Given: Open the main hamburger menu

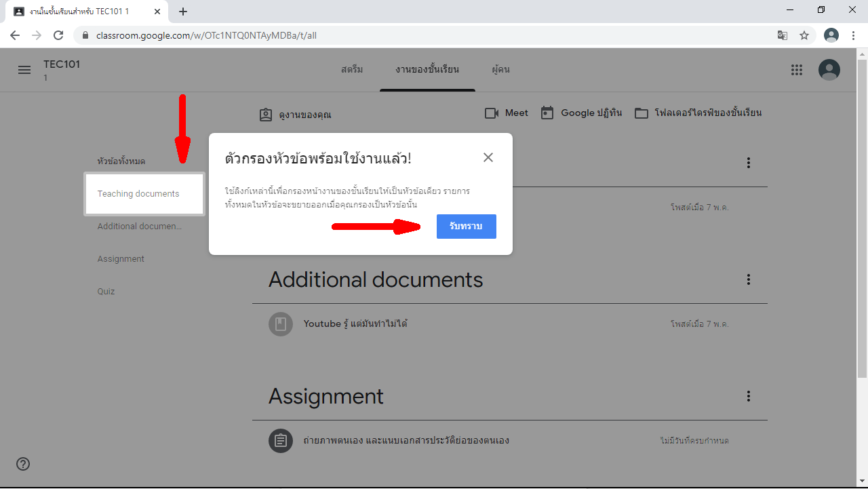Looking at the screenshot, I should [x=24, y=70].
